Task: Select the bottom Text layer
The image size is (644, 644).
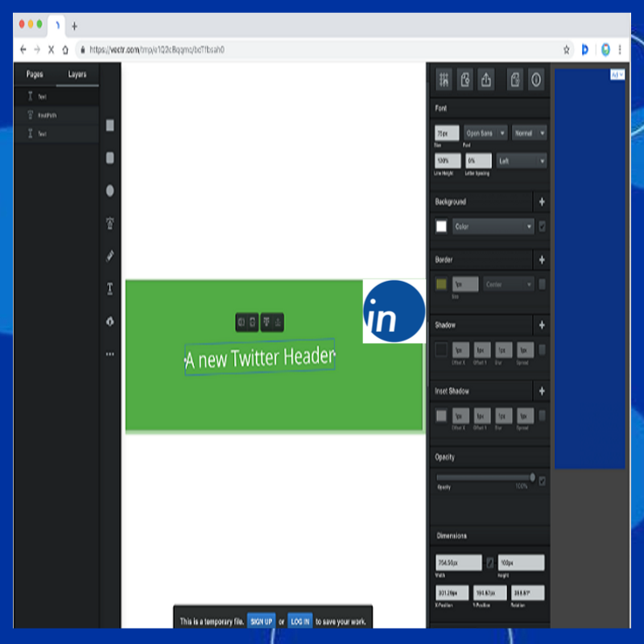Action: point(56,134)
